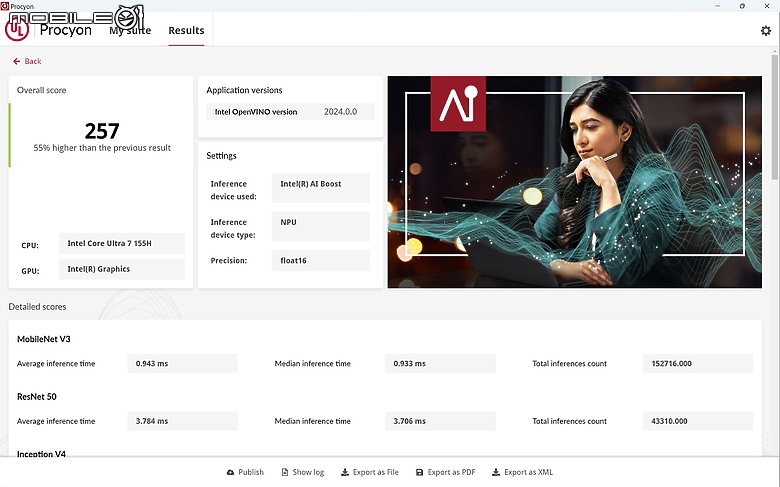This screenshot has width=780, height=487.
Task: Click the Application versions heading
Action: [244, 90]
